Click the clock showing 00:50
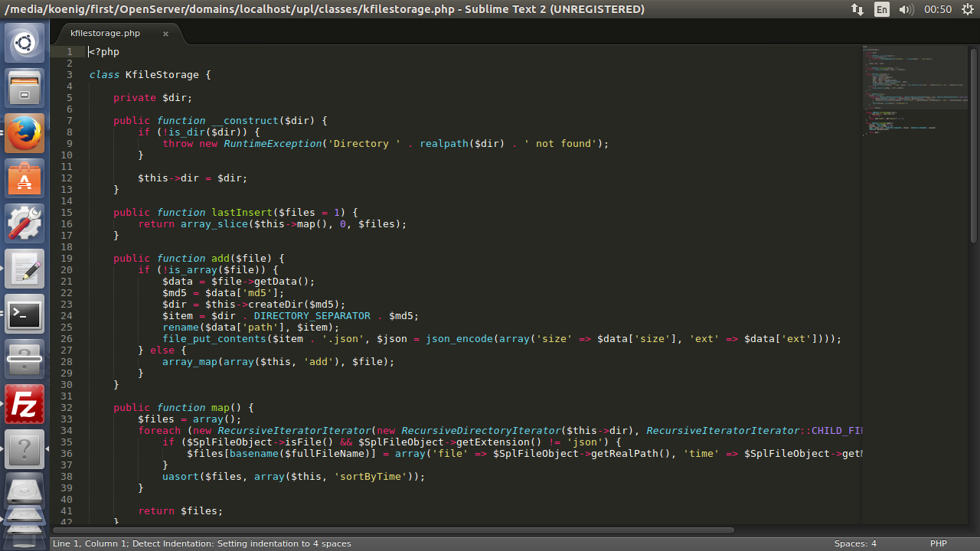The image size is (980, 551). tap(938, 9)
